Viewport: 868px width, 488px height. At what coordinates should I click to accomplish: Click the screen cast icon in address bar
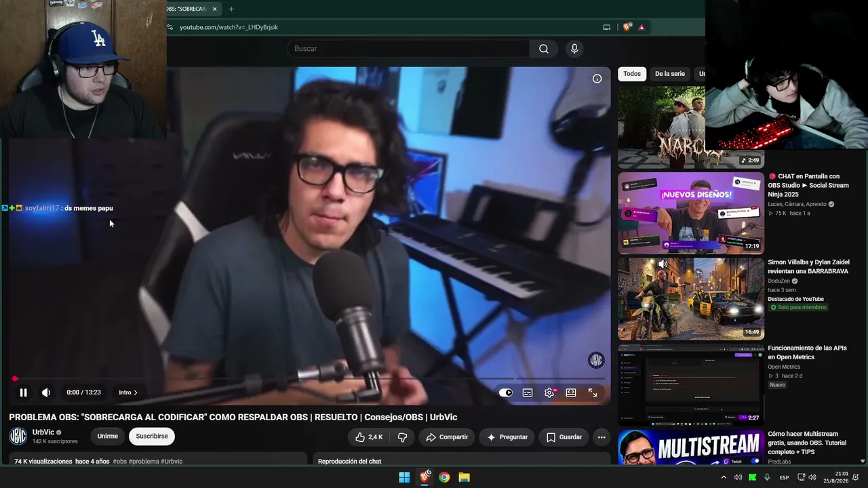[x=606, y=27]
